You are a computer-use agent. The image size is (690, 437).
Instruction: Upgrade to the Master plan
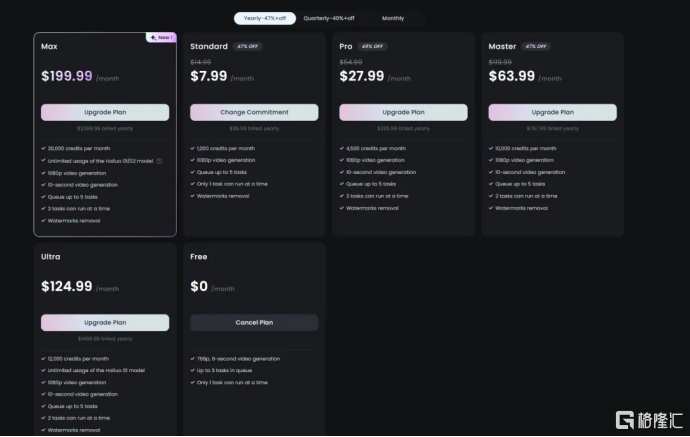pos(552,112)
